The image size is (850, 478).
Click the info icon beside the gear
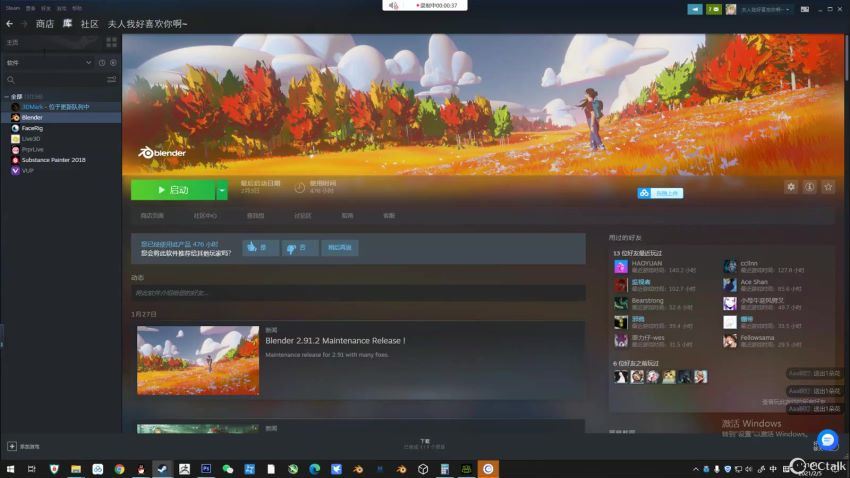pyautogui.click(x=809, y=187)
